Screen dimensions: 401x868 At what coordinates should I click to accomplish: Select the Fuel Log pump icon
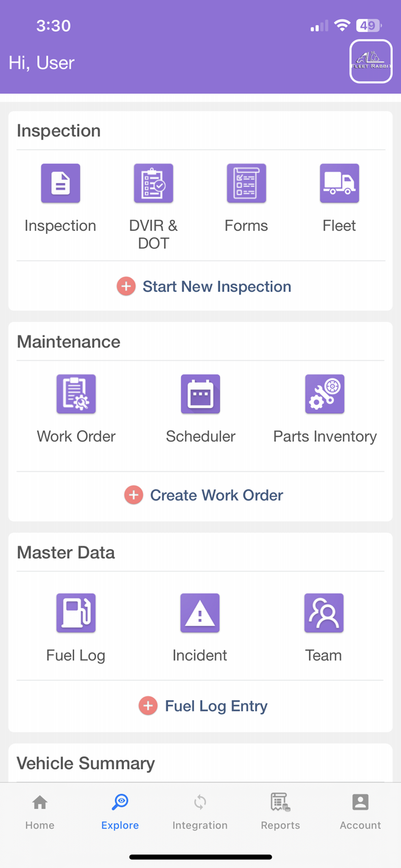[76, 612]
